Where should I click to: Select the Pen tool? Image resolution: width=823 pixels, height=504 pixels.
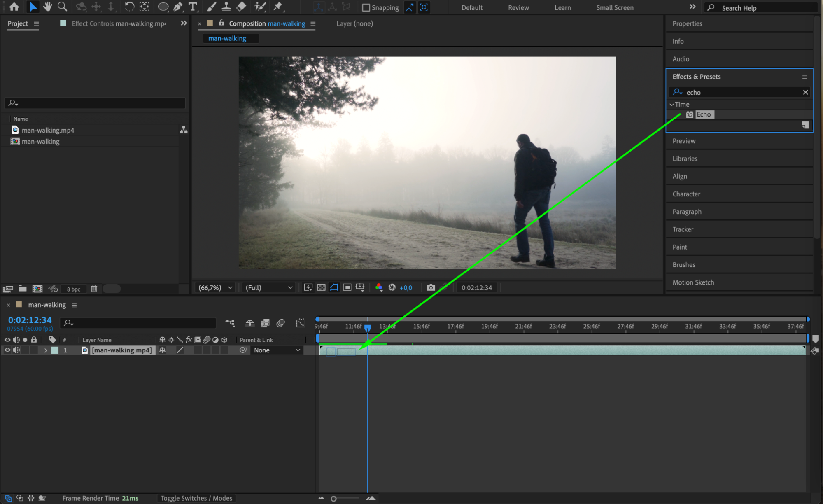(178, 7)
